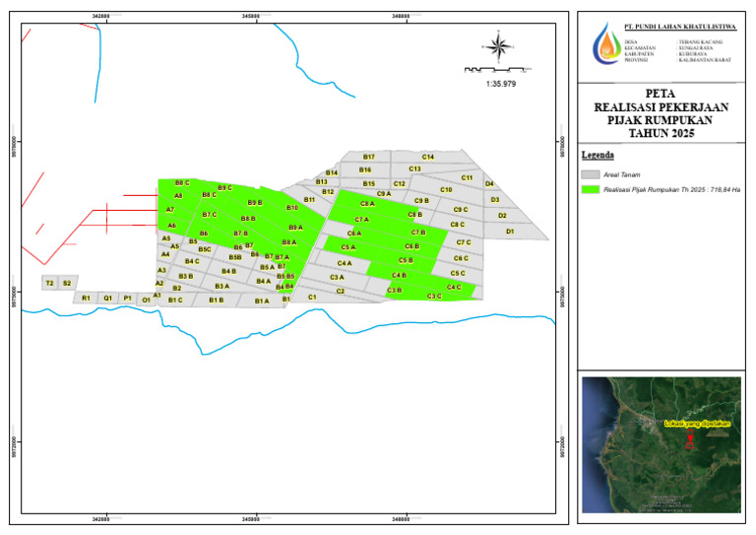Screen dimensions: 756x535
Task: Select green block C4 B
Action: [x=399, y=275]
